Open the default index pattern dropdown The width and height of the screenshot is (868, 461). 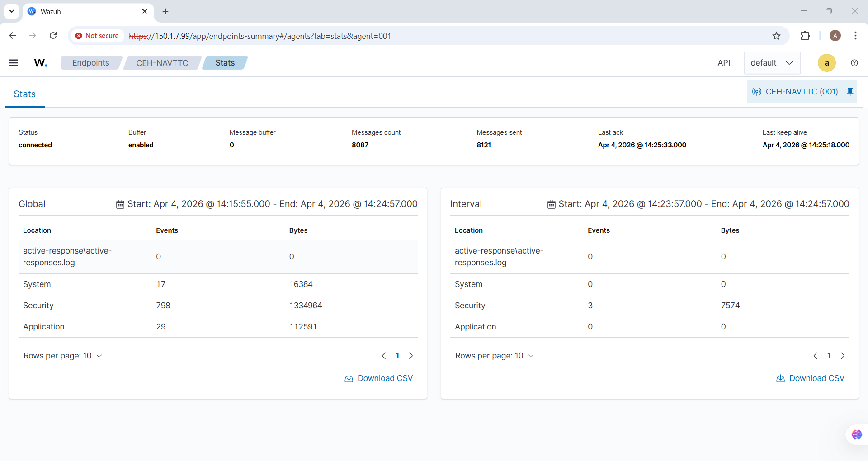772,63
